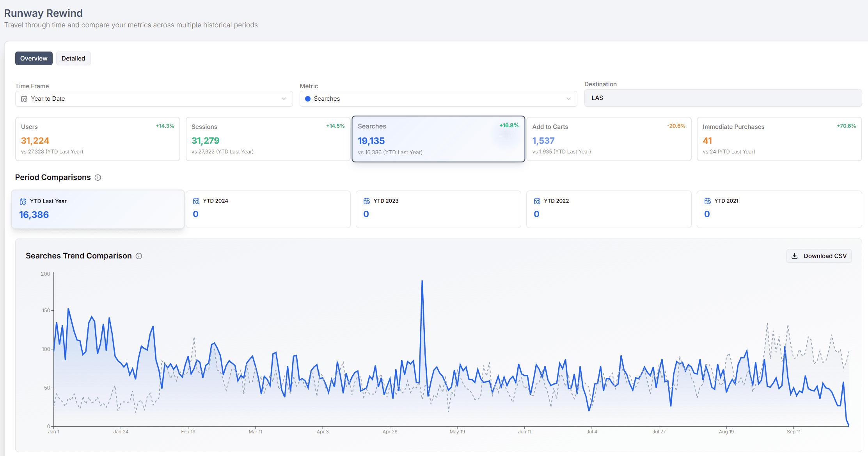This screenshot has width=868, height=456.
Task: Select the Add to Carts card
Action: [609, 139]
